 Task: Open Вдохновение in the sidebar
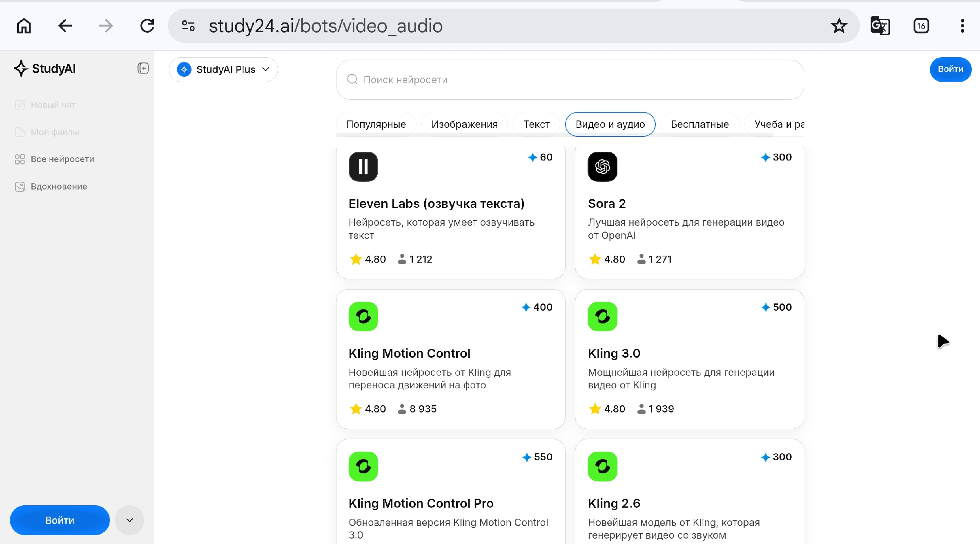(51, 187)
